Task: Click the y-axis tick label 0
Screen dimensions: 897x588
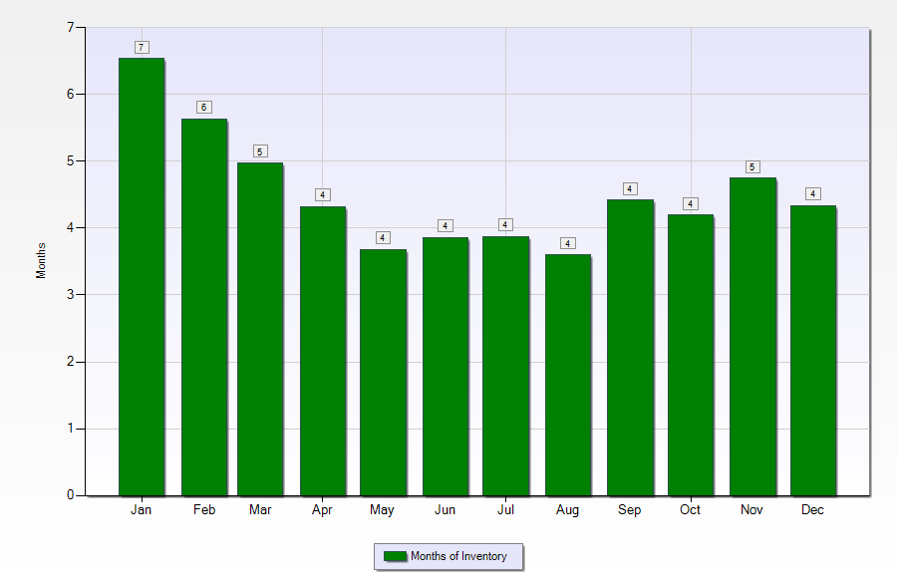Action: click(71, 494)
